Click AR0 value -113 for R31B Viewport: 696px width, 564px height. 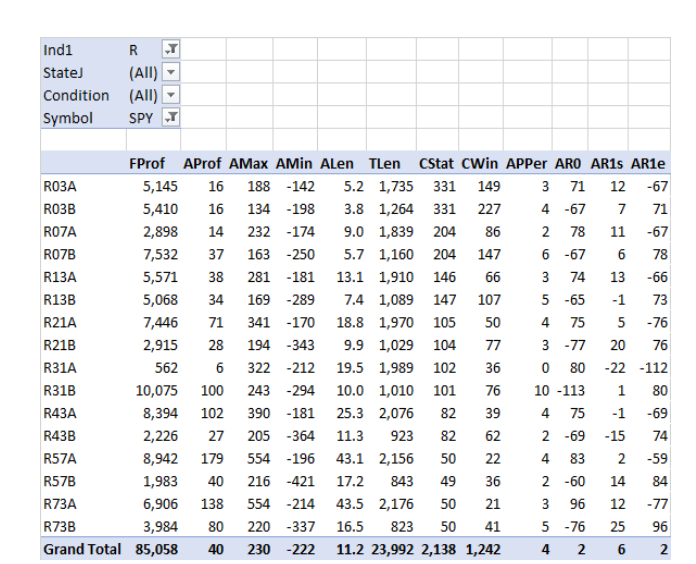(x=571, y=390)
